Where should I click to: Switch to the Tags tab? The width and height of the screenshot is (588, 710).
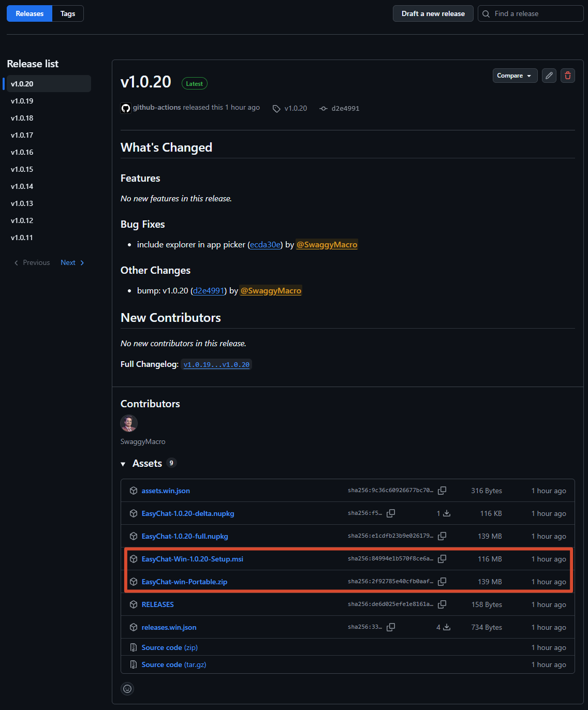click(68, 13)
